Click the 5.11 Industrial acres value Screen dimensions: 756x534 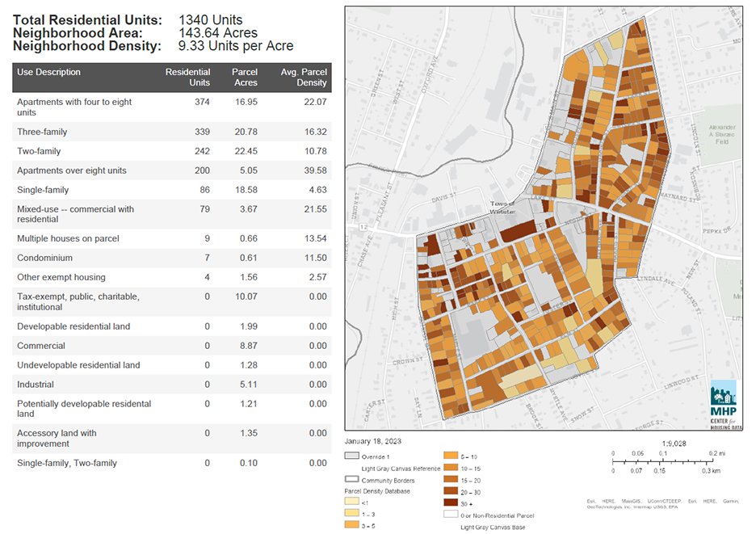pos(249,384)
